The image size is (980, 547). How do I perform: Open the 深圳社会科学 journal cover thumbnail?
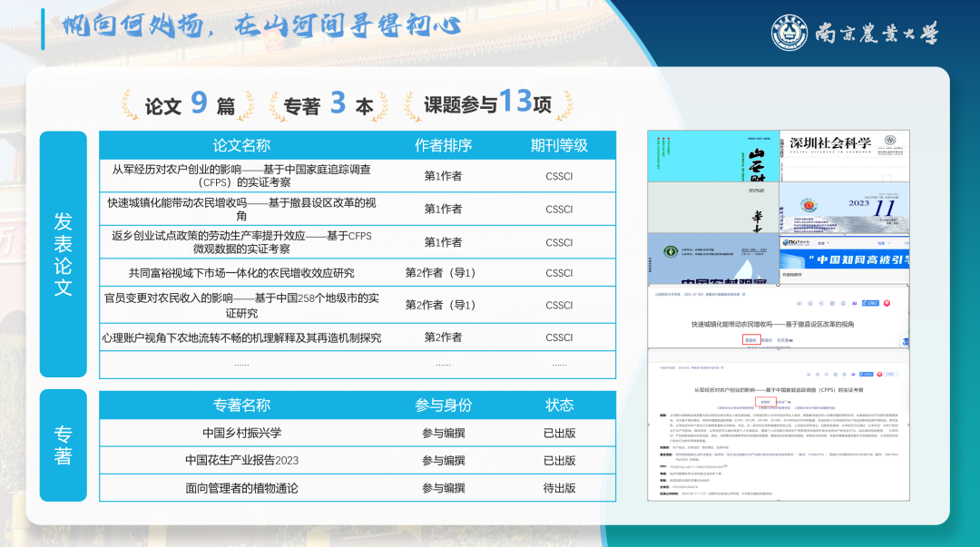pyautogui.click(x=844, y=155)
